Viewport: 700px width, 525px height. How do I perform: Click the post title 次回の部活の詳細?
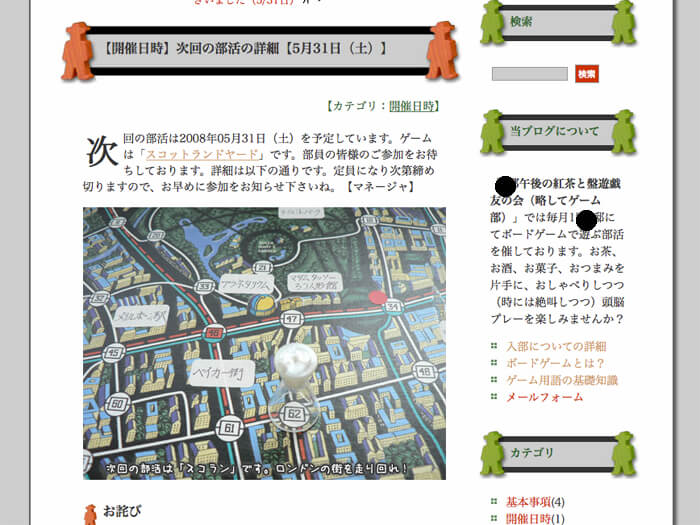(x=245, y=48)
